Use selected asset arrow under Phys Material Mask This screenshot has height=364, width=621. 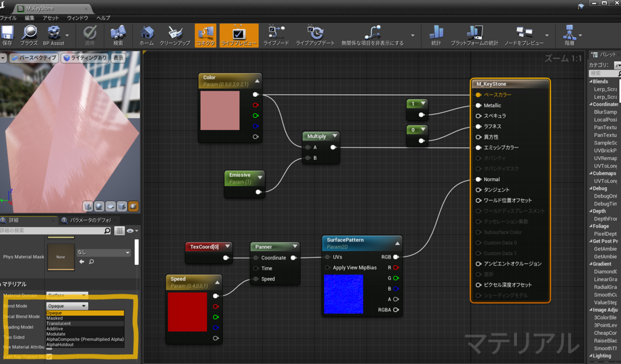tap(81, 262)
